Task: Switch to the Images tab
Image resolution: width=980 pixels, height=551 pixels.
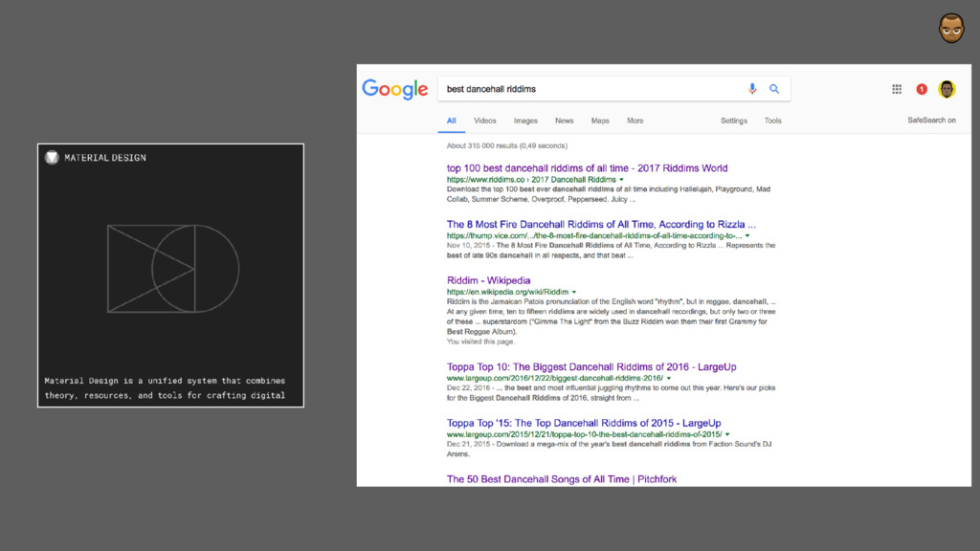Action: pyautogui.click(x=525, y=121)
